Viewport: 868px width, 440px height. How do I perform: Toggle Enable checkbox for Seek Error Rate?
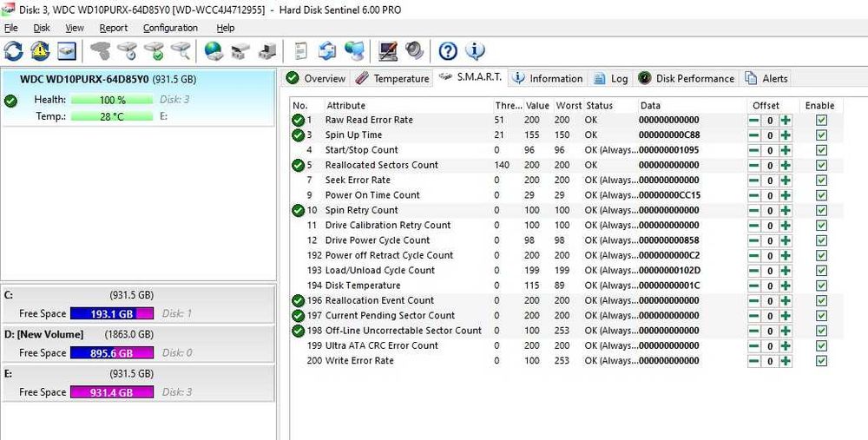[x=821, y=180]
